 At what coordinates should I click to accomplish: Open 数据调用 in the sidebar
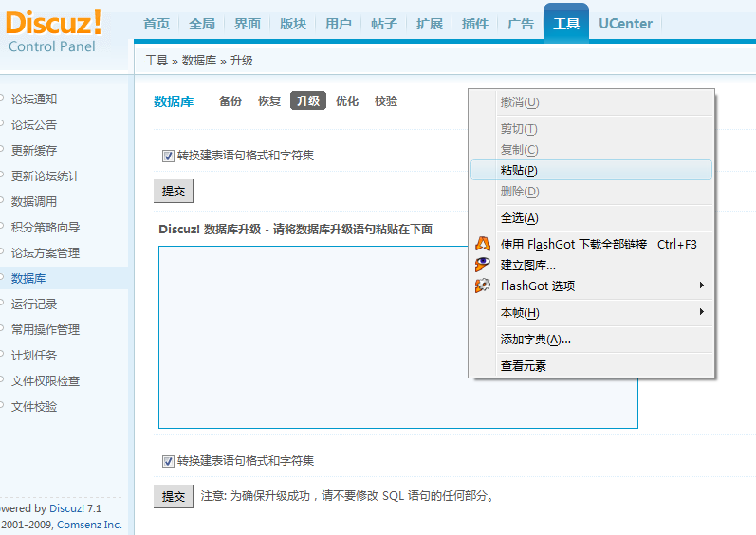point(34,201)
